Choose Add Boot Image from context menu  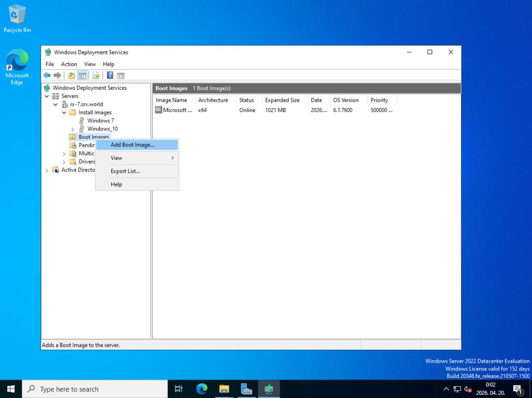click(x=132, y=145)
